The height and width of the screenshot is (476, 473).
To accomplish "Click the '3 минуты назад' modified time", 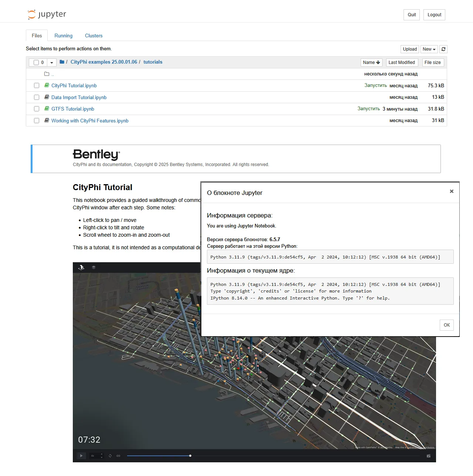I will click(400, 109).
